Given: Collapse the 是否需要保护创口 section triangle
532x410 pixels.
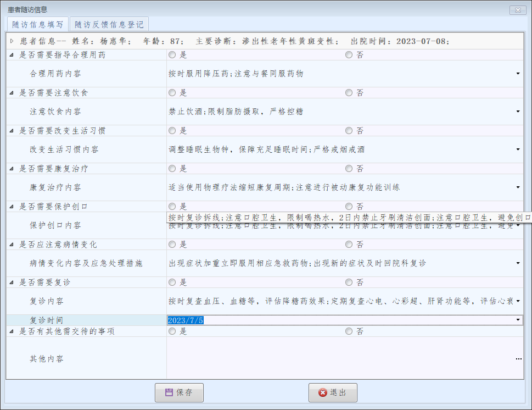Looking at the screenshot, I should coord(12,207).
